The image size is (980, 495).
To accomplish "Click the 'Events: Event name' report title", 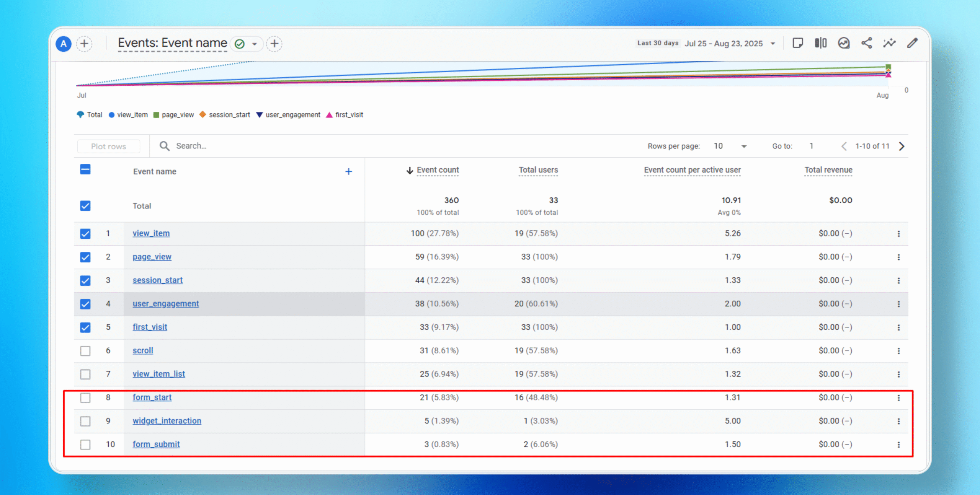I will point(172,43).
